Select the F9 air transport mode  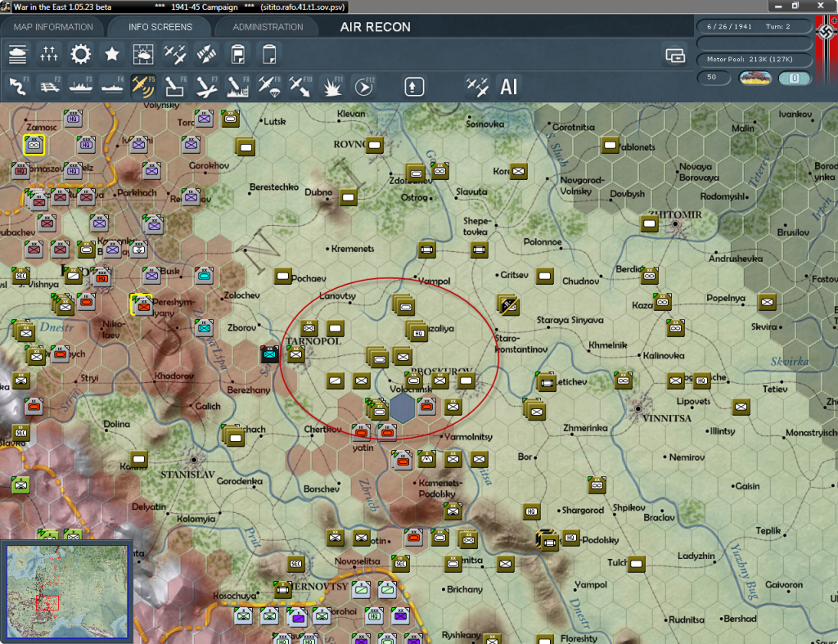(269, 87)
